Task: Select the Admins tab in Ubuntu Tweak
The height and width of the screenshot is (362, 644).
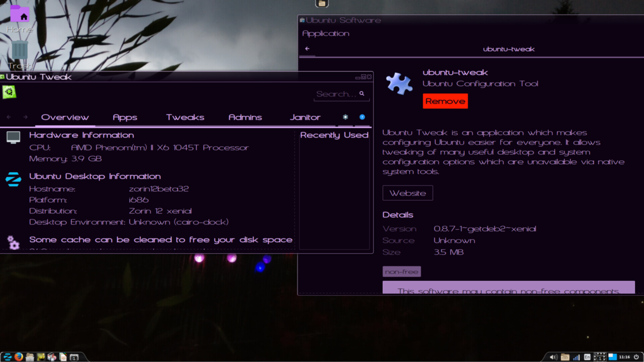Action: click(x=245, y=117)
